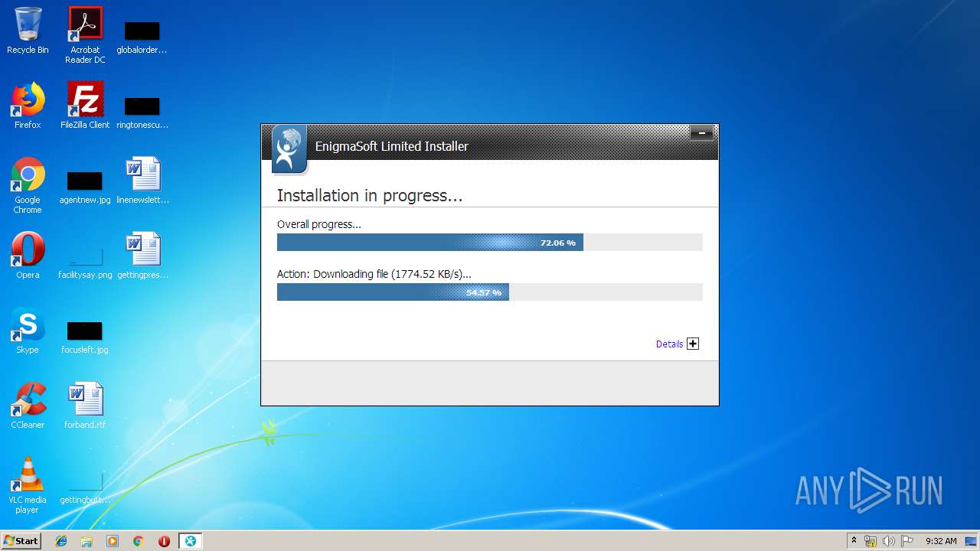The image size is (980, 551).
Task: Click the Overall progress bar
Action: tap(490, 243)
